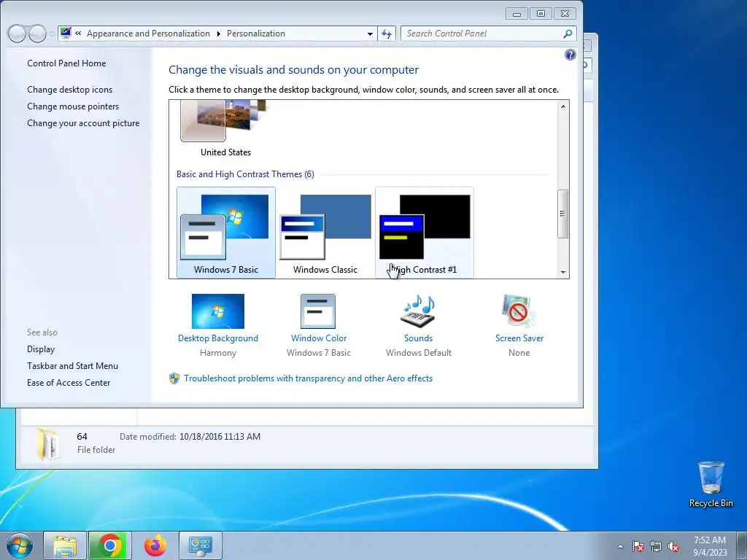Click the Control Panel taskbar icon

click(x=201, y=545)
